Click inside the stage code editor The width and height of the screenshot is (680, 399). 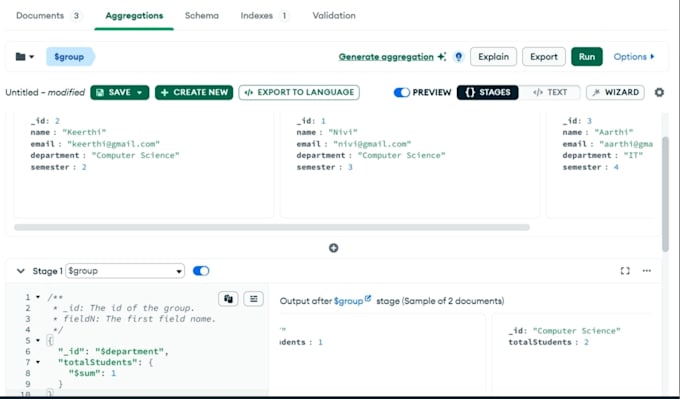point(137,340)
